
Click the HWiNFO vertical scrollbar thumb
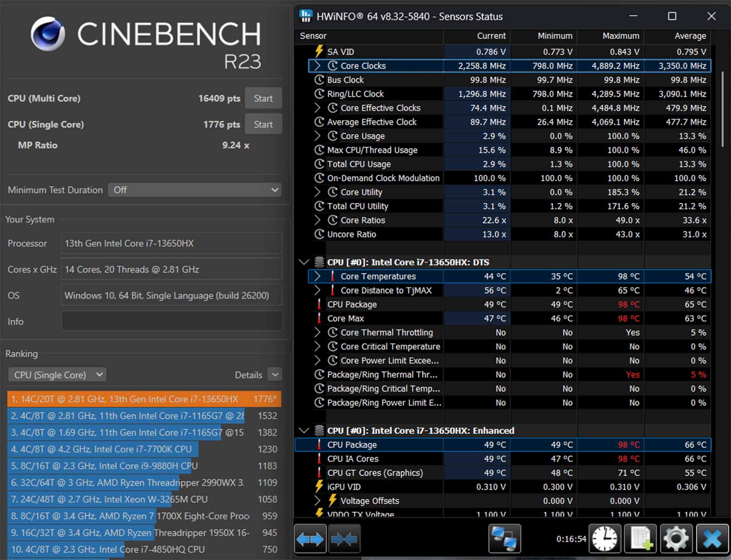point(723,109)
